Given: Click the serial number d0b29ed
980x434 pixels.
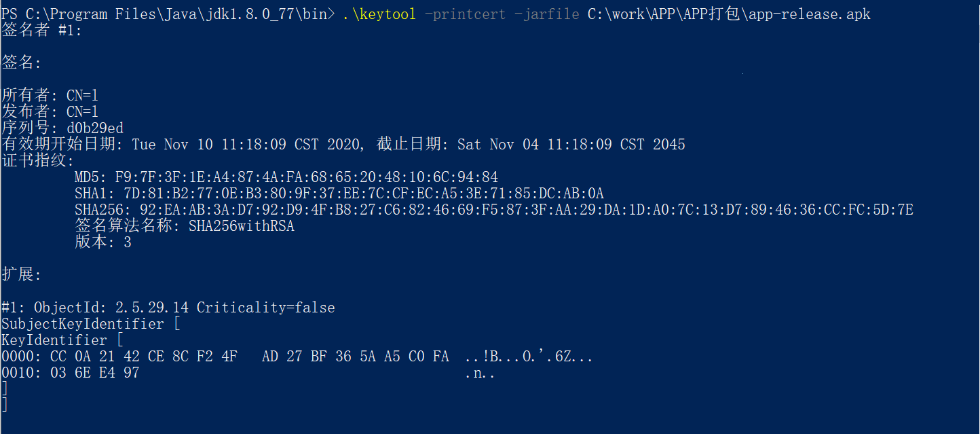Looking at the screenshot, I should click(x=95, y=128).
